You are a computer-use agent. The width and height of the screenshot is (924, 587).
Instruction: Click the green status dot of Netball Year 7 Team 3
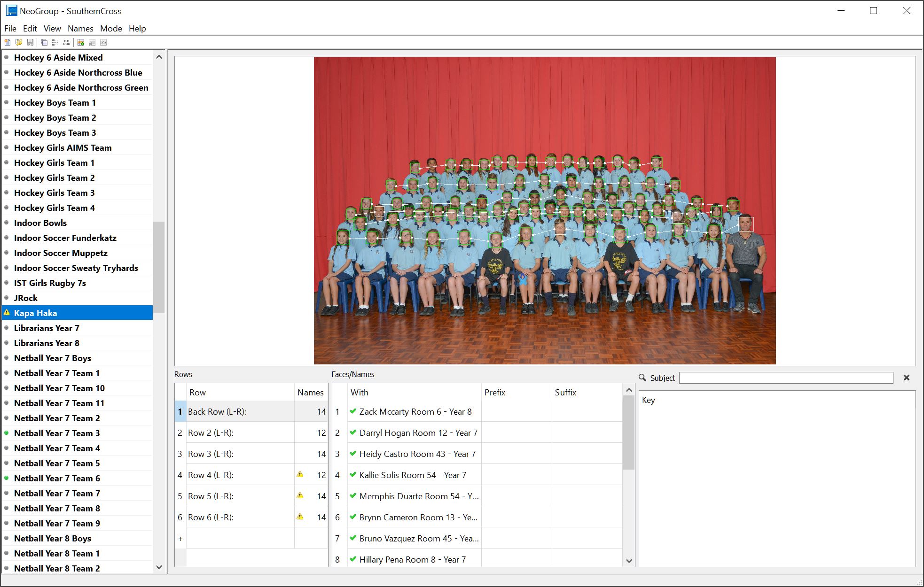coord(7,433)
